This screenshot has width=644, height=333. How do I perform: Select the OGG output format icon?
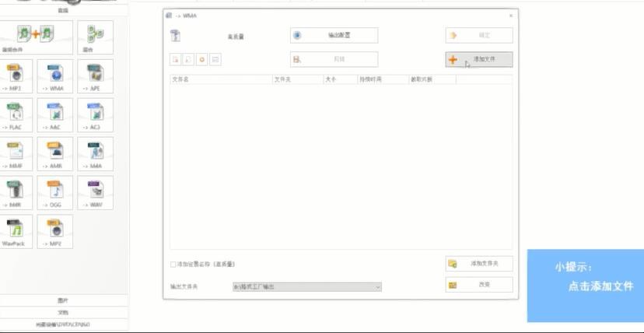[x=55, y=192]
